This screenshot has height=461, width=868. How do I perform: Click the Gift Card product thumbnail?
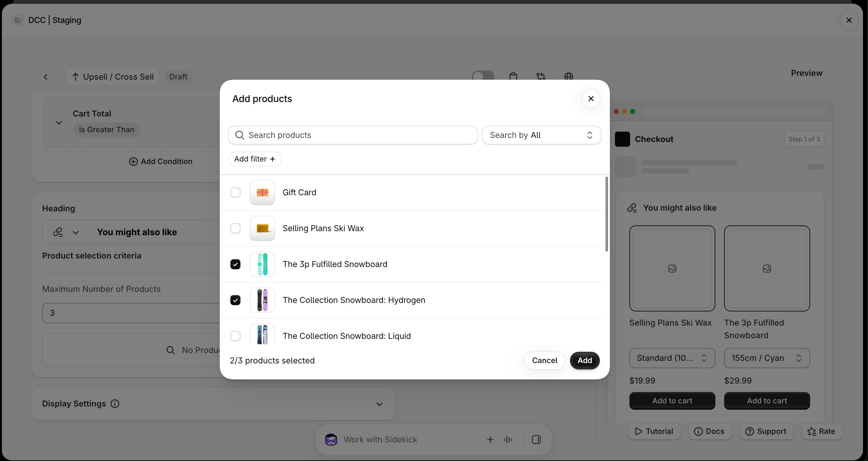tap(262, 193)
